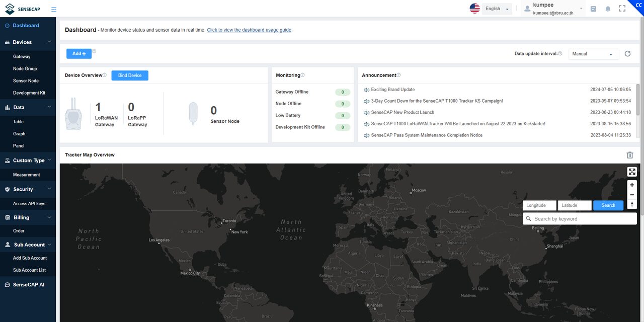Click the notification bell icon

tap(608, 9)
